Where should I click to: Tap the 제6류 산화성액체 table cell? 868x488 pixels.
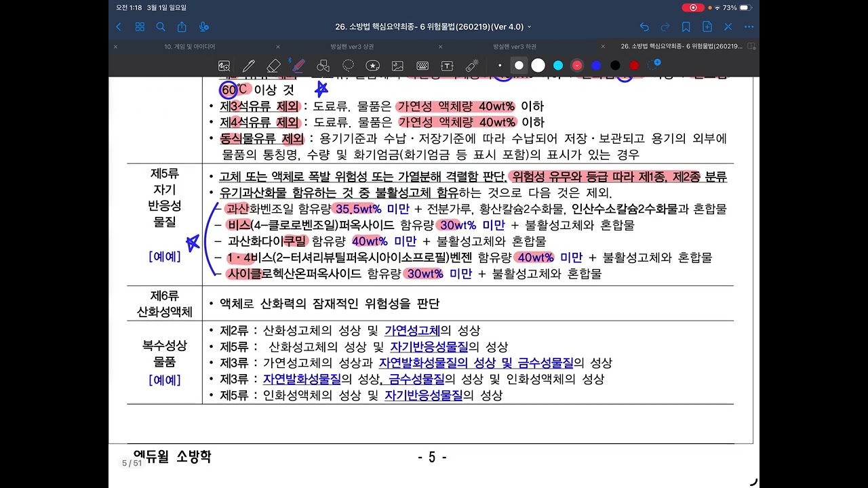[x=164, y=304]
